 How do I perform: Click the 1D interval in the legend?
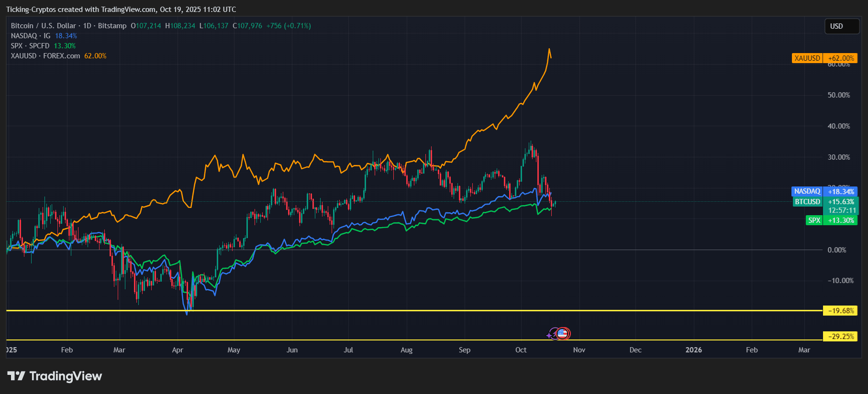(87, 26)
